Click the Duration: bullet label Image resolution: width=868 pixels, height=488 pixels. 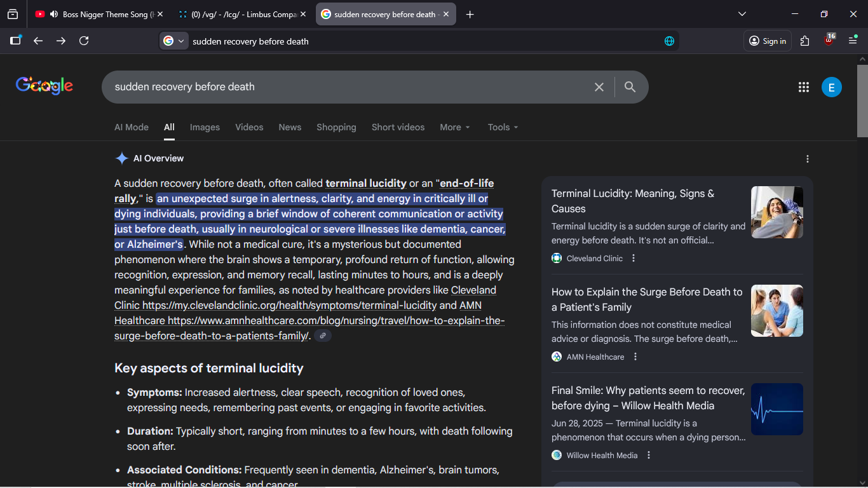tap(150, 431)
